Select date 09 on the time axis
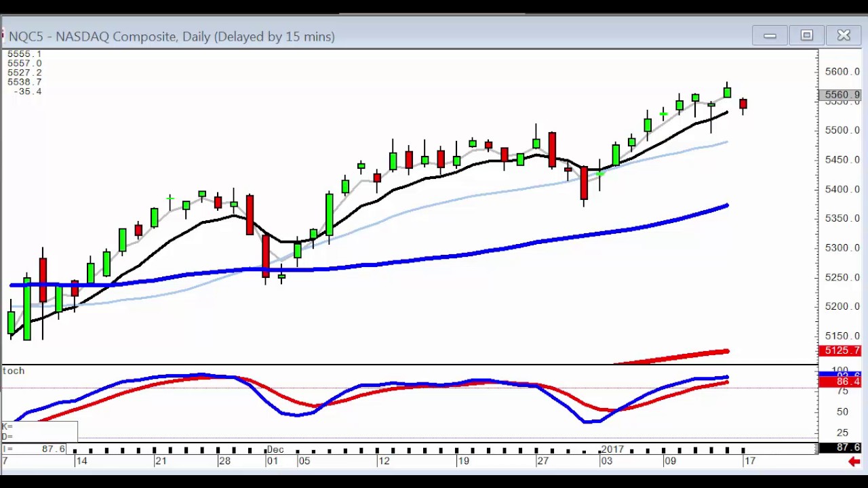868x488 pixels. coord(670,461)
